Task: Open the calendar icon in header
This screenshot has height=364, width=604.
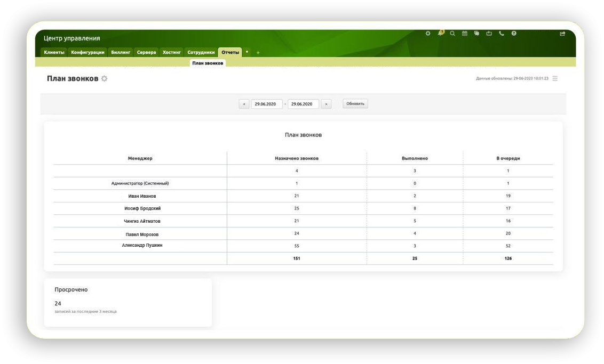Action: tap(464, 34)
